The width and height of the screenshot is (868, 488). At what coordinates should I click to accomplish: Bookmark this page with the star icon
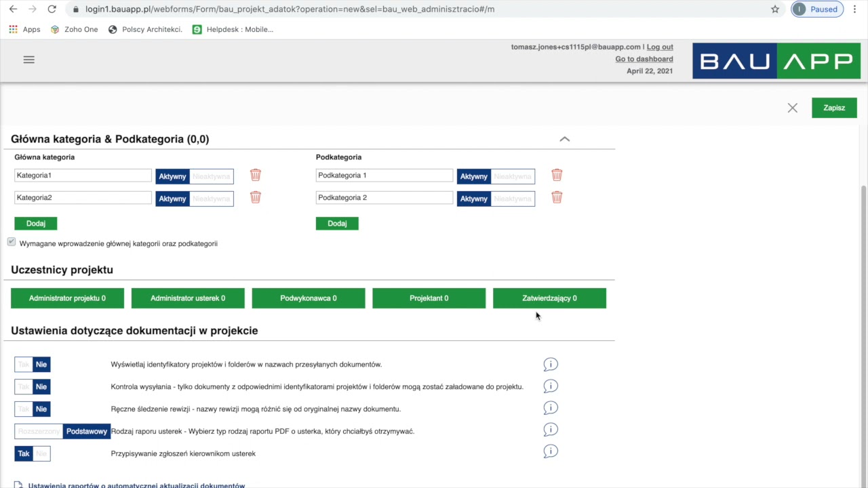[775, 9]
